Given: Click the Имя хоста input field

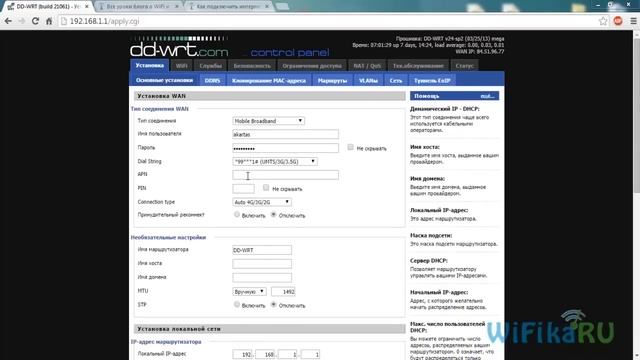Looking at the screenshot, I should pyautogui.click(x=262, y=264).
